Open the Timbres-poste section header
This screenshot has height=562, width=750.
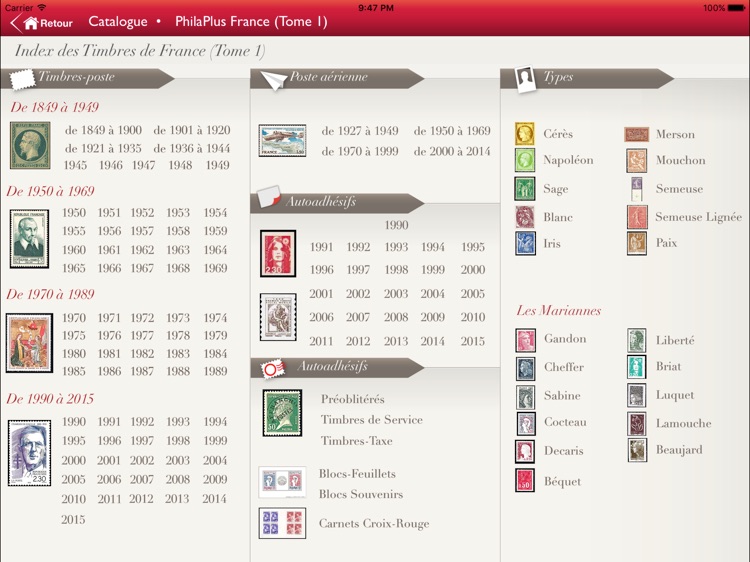(88, 78)
